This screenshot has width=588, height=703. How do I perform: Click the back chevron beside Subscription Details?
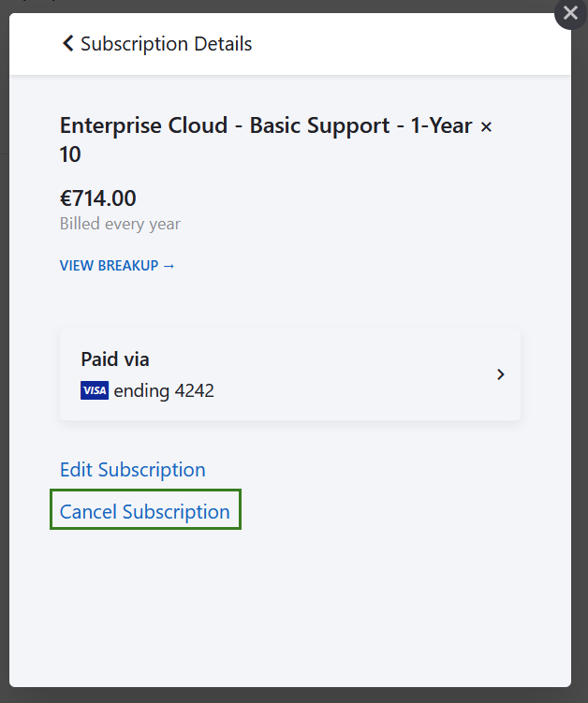[x=67, y=43]
